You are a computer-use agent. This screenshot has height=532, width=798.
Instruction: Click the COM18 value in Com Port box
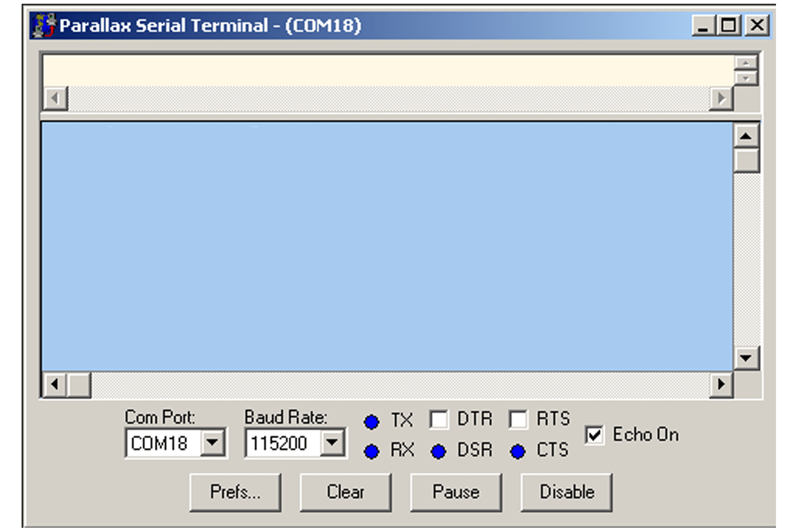pos(159,443)
